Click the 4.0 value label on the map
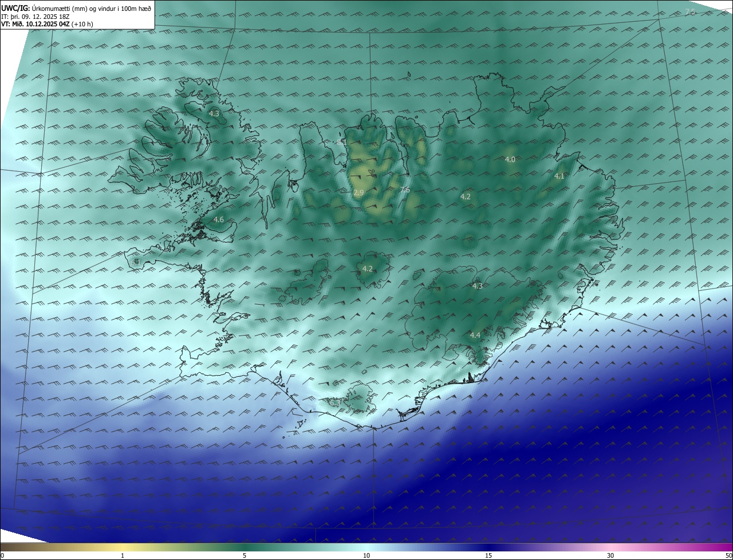Image resolution: width=733 pixels, height=560 pixels. 510,159
